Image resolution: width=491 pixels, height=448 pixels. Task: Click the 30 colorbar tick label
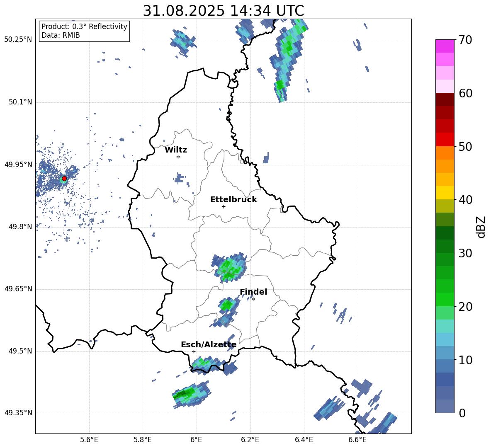pyautogui.click(x=465, y=253)
